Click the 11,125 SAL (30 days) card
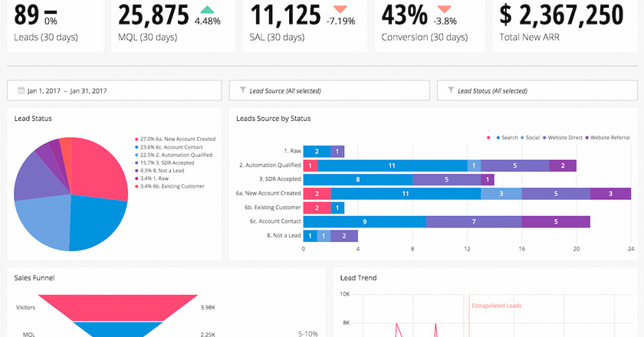This screenshot has height=337, width=644. (305, 25)
